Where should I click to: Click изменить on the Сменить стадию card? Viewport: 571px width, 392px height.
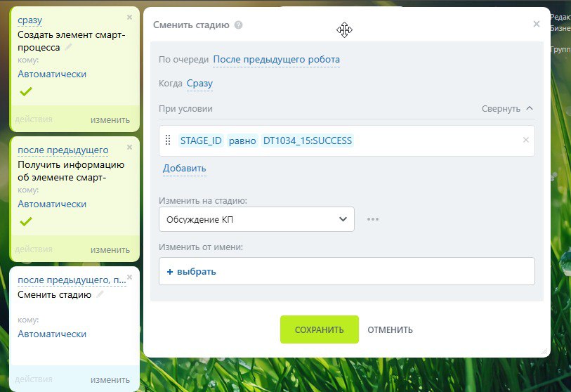(x=110, y=380)
